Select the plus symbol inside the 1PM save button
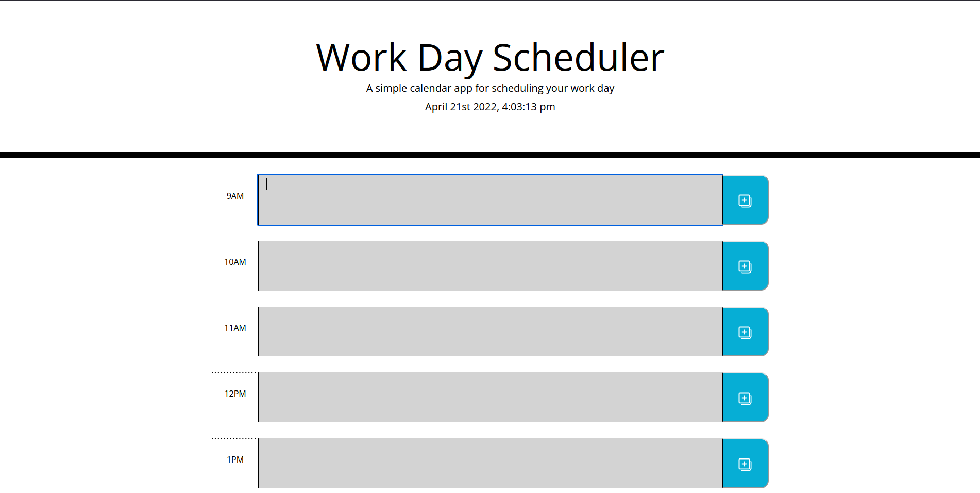This screenshot has height=493, width=980. click(744, 464)
